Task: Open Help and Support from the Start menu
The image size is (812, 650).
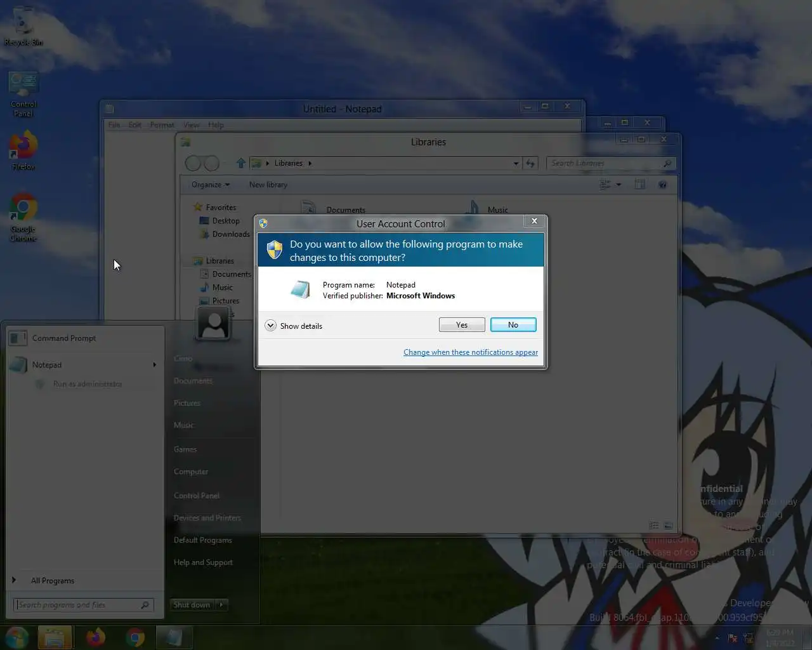Action: (x=203, y=562)
